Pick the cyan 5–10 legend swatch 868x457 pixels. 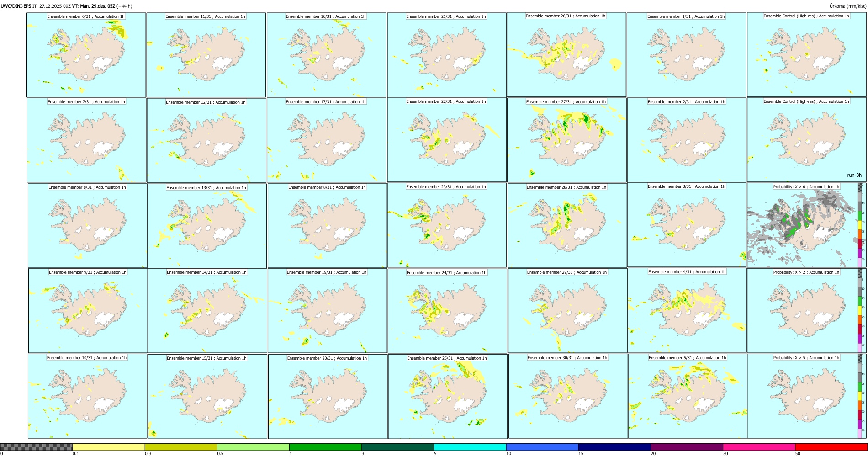(x=470, y=447)
